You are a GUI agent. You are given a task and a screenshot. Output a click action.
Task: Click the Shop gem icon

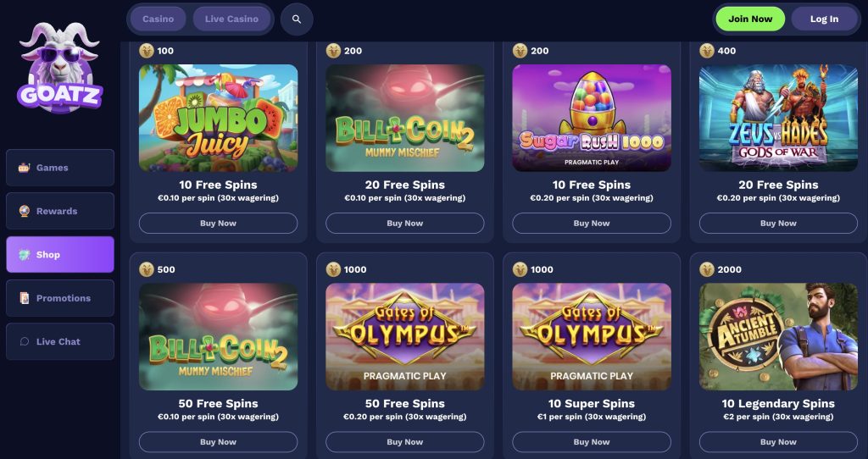click(24, 255)
